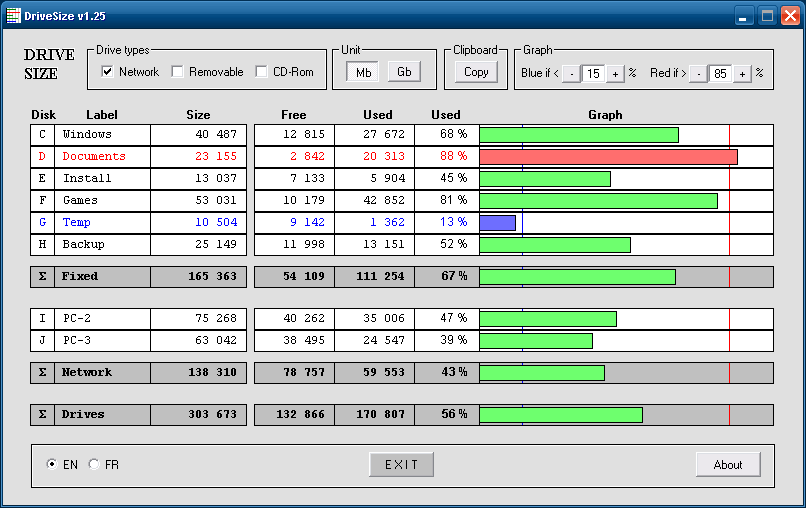Screen dimensions: 806x508
Task: Click the 'Install' label of drive E
Action: [87, 178]
